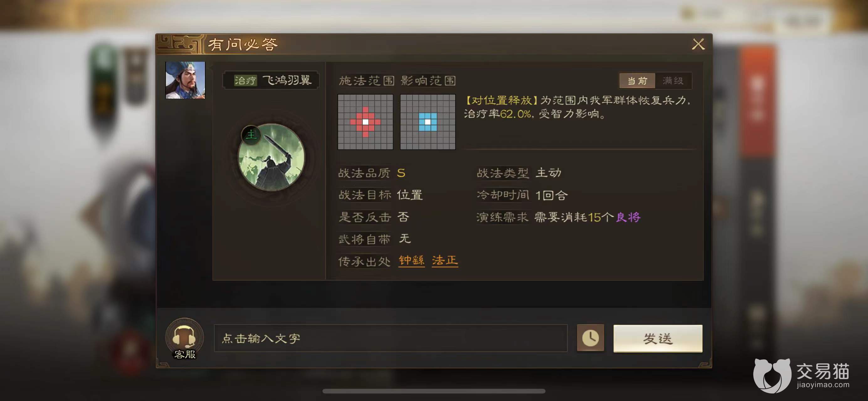
Task: Tap the 施法范围 heading label
Action: [367, 81]
